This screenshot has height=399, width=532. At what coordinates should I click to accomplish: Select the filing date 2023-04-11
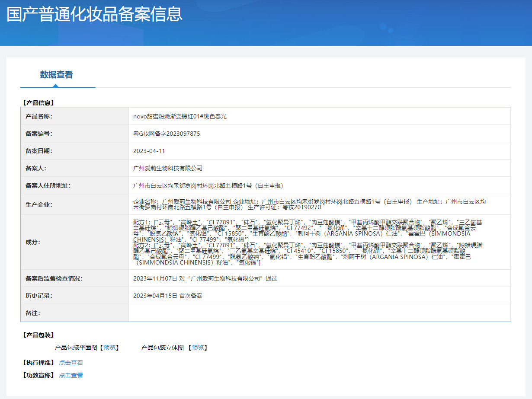click(149, 151)
